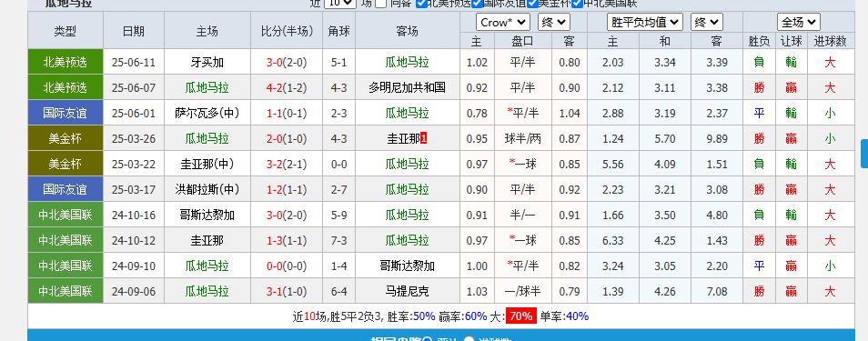Image resolution: width=868 pixels, height=341 pixels.
Task: Click the 3-2(2-1) score
Action: [x=287, y=164]
